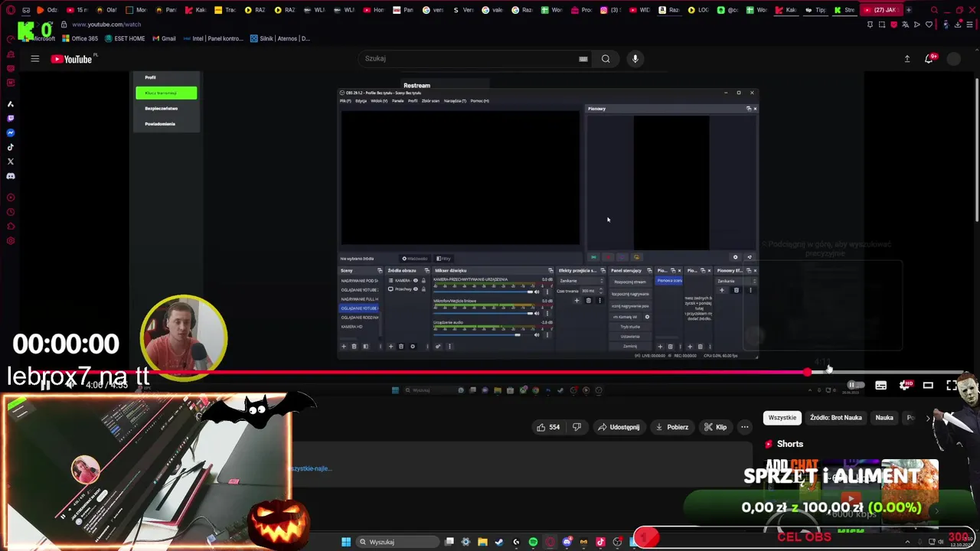Open Ustawienia in OBS control panel
The image size is (980, 551).
click(x=631, y=337)
